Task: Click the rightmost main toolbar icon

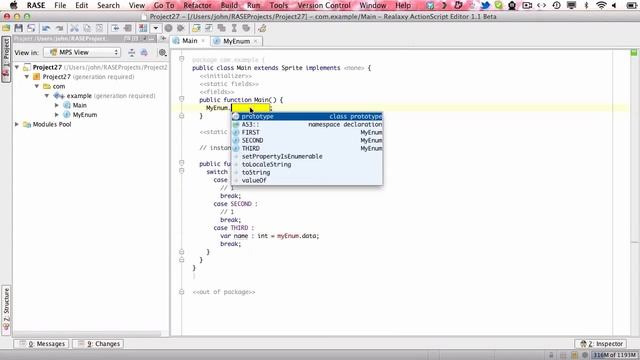Action: 262,28
